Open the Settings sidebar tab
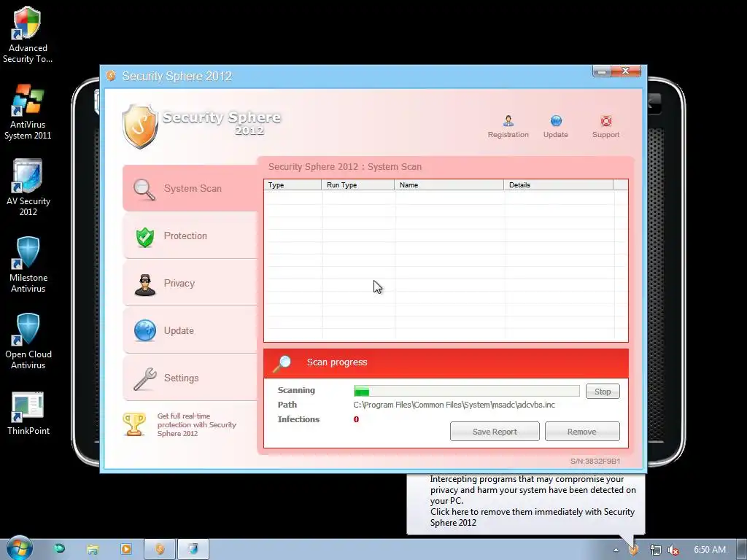Viewport: 747px width, 560px height. click(190, 378)
